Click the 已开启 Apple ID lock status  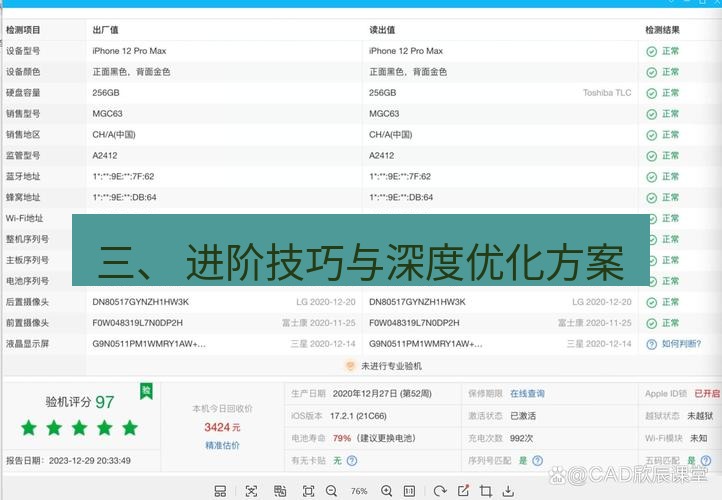pos(708,394)
